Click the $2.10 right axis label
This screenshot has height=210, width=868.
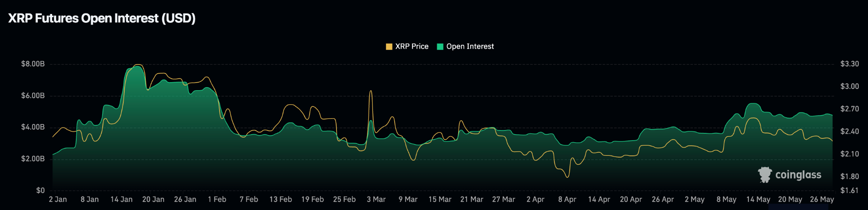click(850, 154)
